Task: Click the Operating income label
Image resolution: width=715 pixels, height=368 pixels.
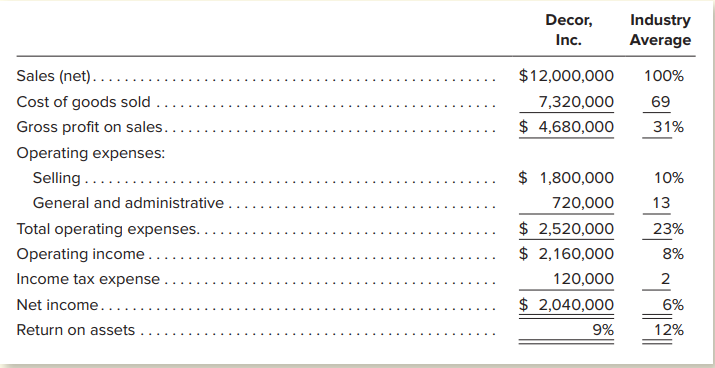Action: pyautogui.click(x=80, y=254)
